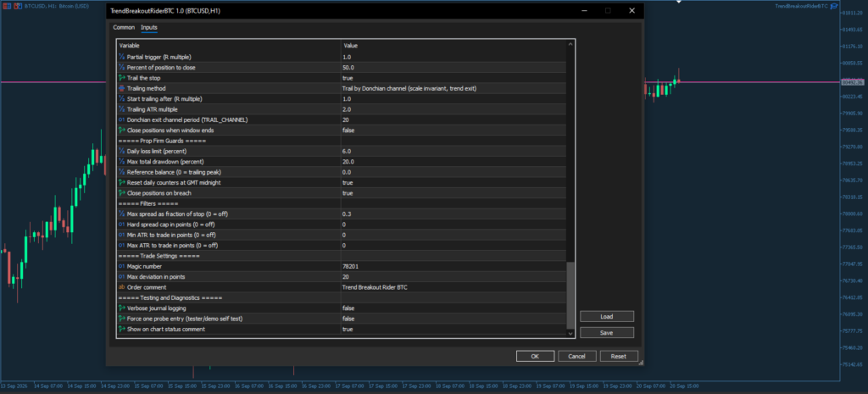Click the expert advisor icon next to TrendBreakoutRiderBTC on chart
The image size is (868, 394).
tap(832, 6)
